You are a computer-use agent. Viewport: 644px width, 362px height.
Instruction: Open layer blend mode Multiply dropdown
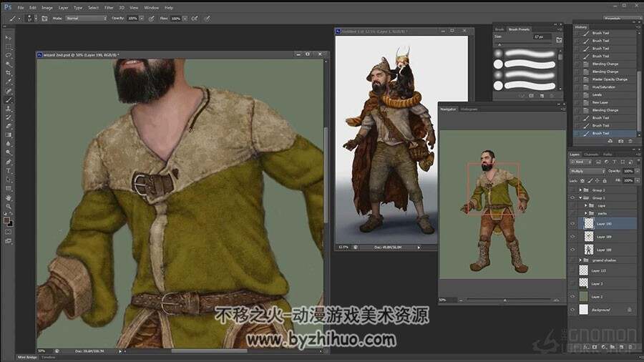587,171
